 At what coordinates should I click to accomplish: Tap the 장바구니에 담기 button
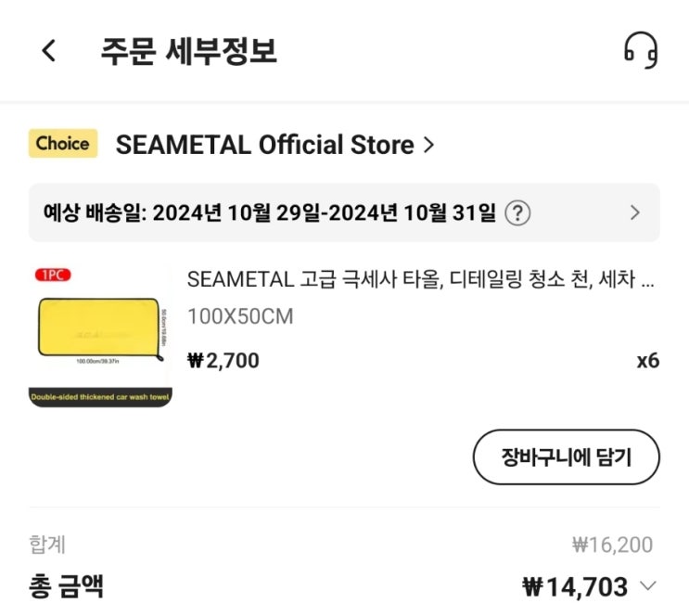pyautogui.click(x=566, y=457)
